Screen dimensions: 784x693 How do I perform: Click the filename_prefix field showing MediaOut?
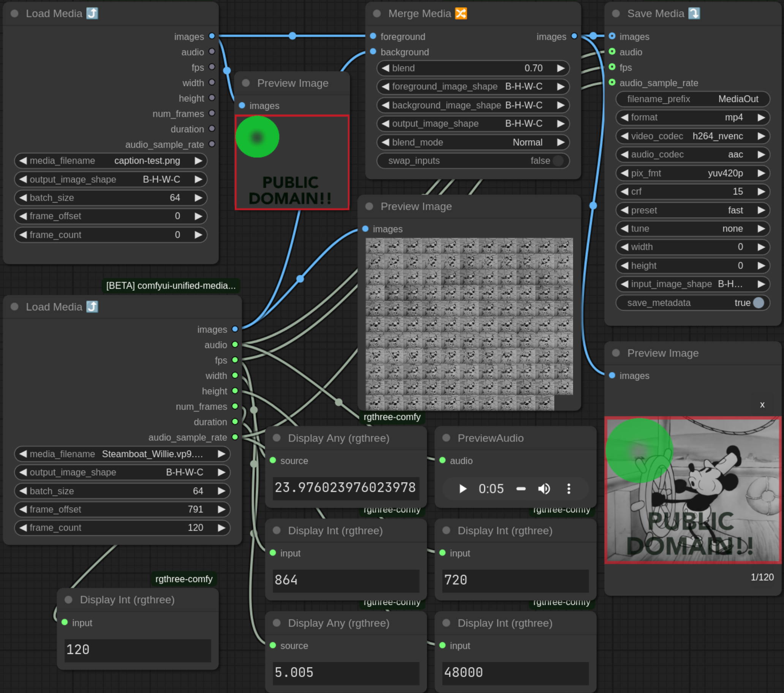click(x=693, y=99)
